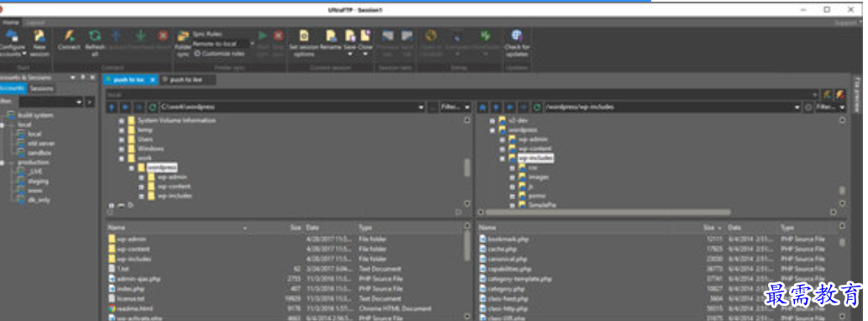
Task: Open the remote path /wordpress/wp-includes dropdown
Action: (797, 107)
